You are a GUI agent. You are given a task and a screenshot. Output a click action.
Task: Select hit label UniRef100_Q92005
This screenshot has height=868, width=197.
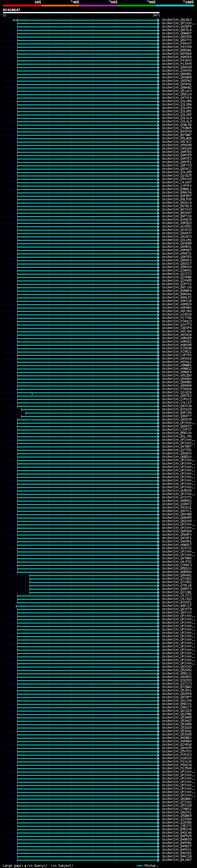pyautogui.click(x=177, y=521)
